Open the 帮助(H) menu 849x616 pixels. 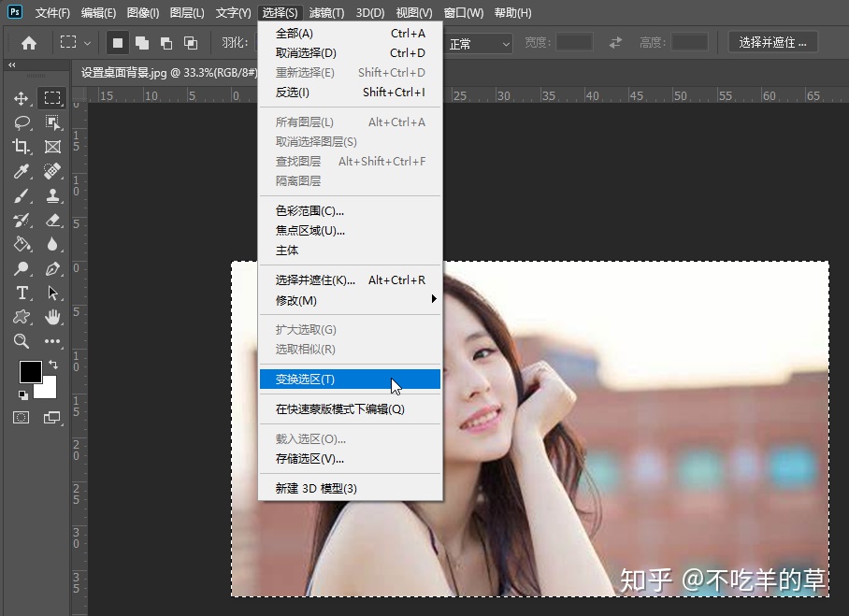click(x=512, y=12)
